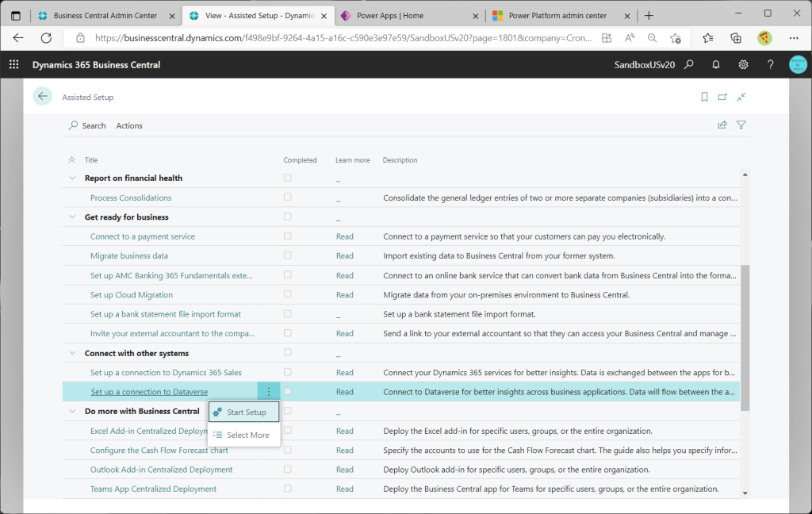Click Read link for Set up Cloud Migration

pos(344,295)
